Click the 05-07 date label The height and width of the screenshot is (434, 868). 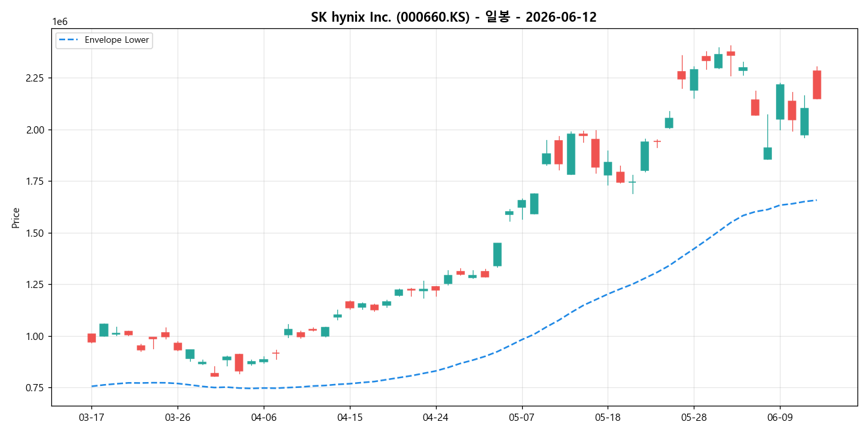[x=521, y=418]
